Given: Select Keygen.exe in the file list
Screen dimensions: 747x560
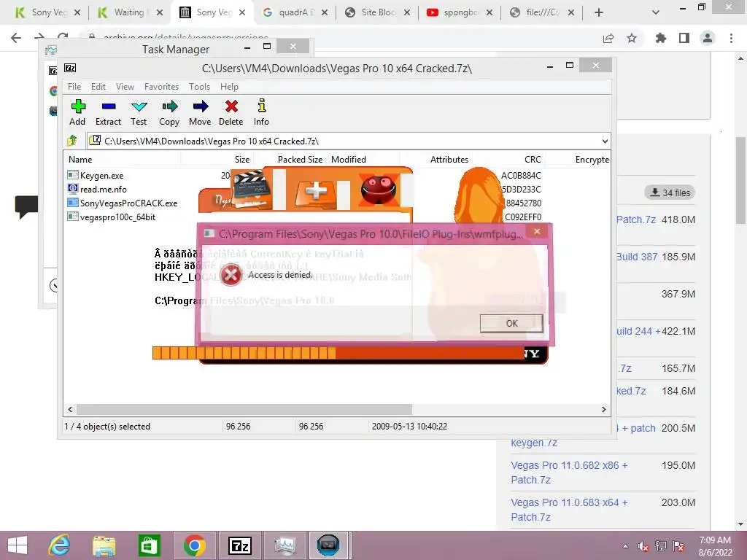Looking at the screenshot, I should (x=96, y=175).
